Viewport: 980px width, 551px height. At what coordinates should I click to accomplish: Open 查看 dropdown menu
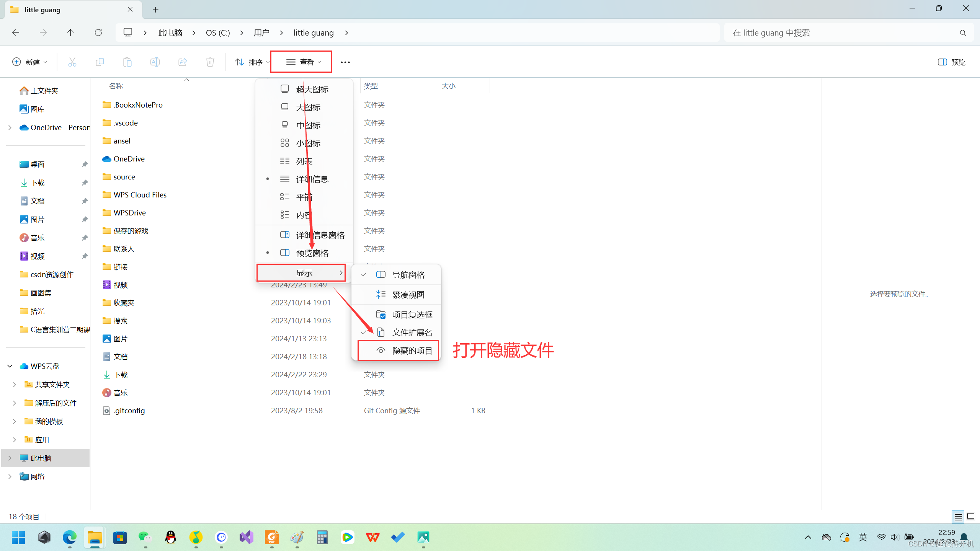pyautogui.click(x=303, y=62)
